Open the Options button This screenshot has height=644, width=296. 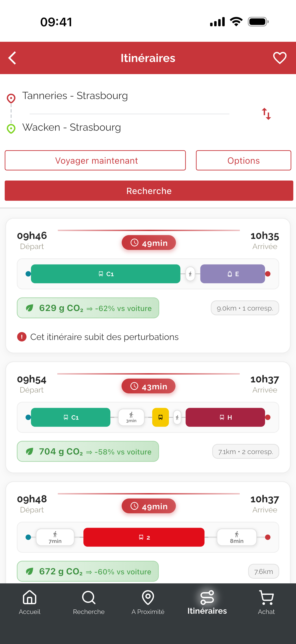(243, 160)
